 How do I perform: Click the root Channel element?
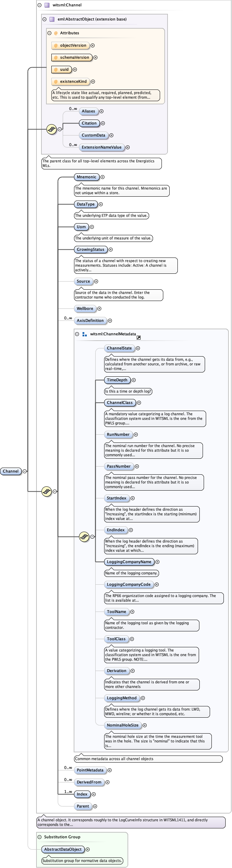[x=11, y=471]
